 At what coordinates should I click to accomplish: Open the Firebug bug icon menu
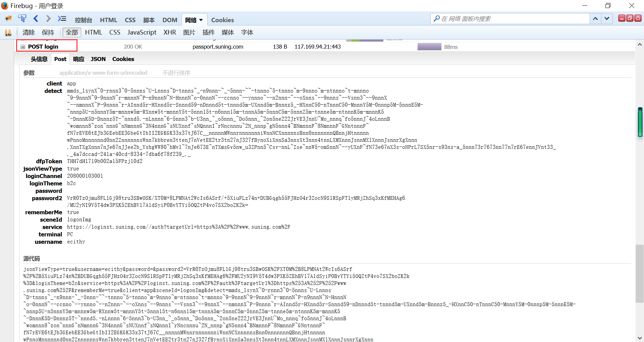(x=8, y=18)
